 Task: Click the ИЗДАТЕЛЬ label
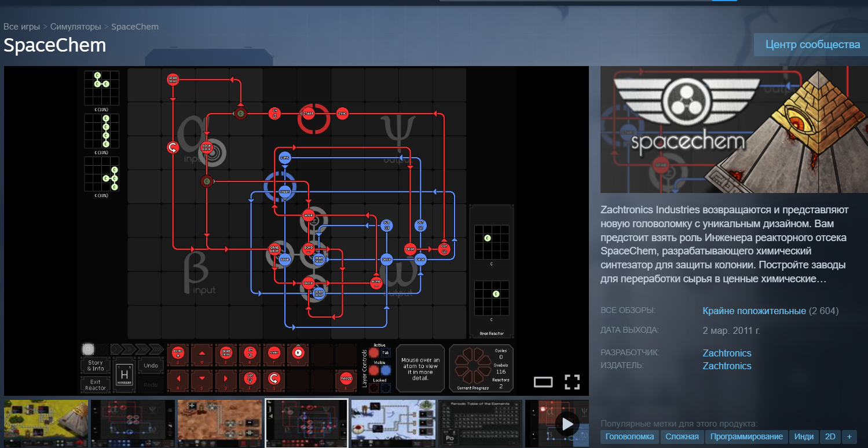(x=623, y=366)
